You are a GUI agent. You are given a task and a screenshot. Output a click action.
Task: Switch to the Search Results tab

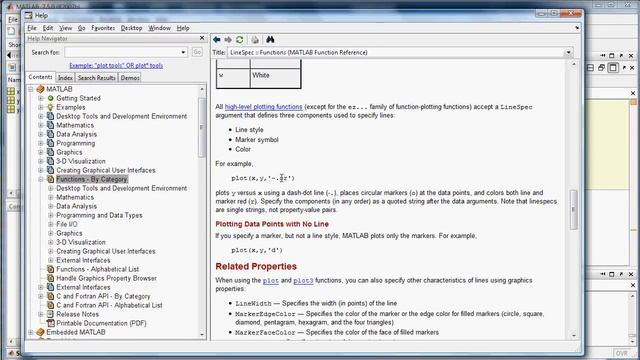click(96, 78)
